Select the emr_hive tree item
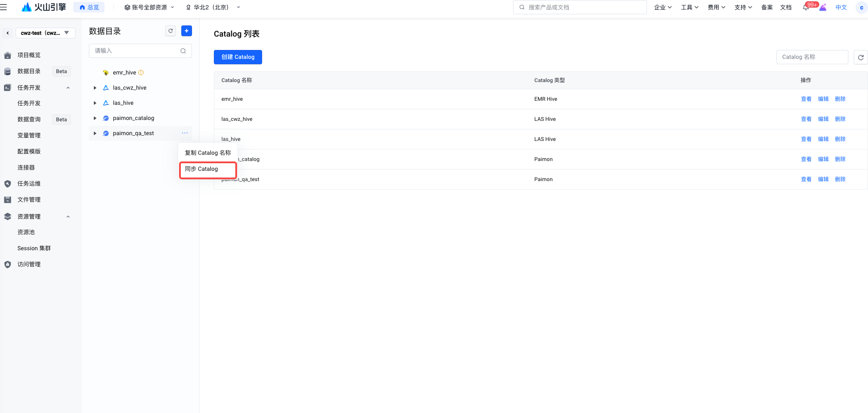 point(124,73)
